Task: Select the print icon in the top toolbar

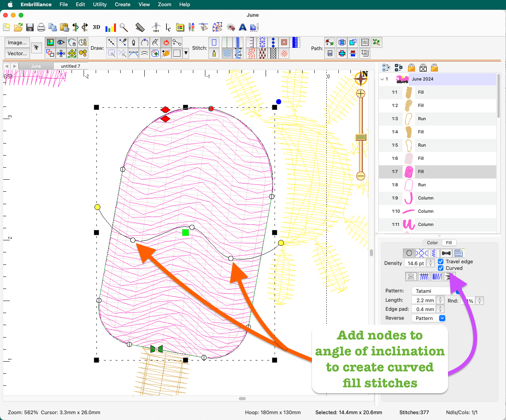Action: 41,27
